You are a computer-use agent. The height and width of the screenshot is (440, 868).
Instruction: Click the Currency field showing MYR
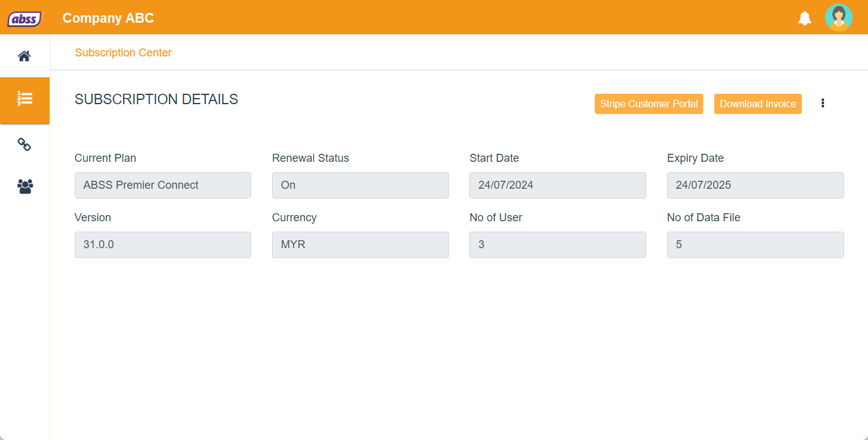click(360, 245)
